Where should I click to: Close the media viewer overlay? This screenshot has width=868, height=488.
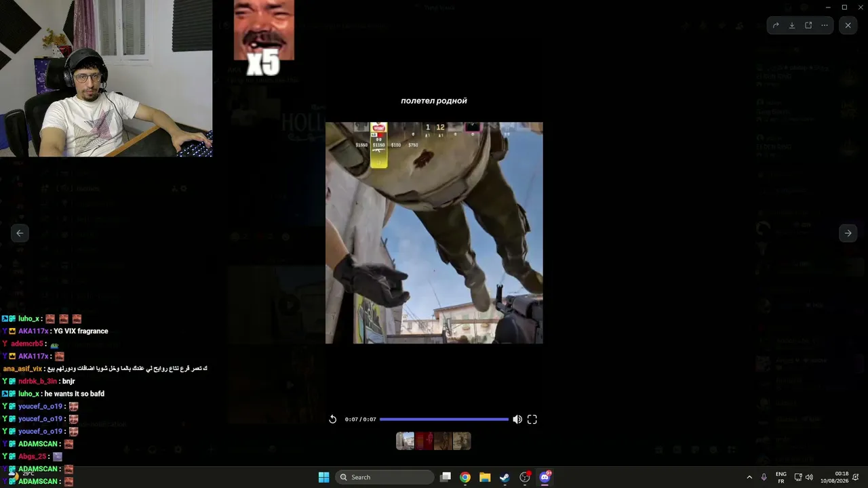click(x=848, y=25)
